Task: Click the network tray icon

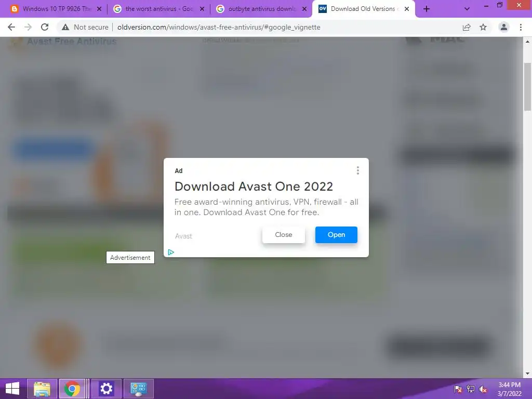Action: [x=471, y=389]
